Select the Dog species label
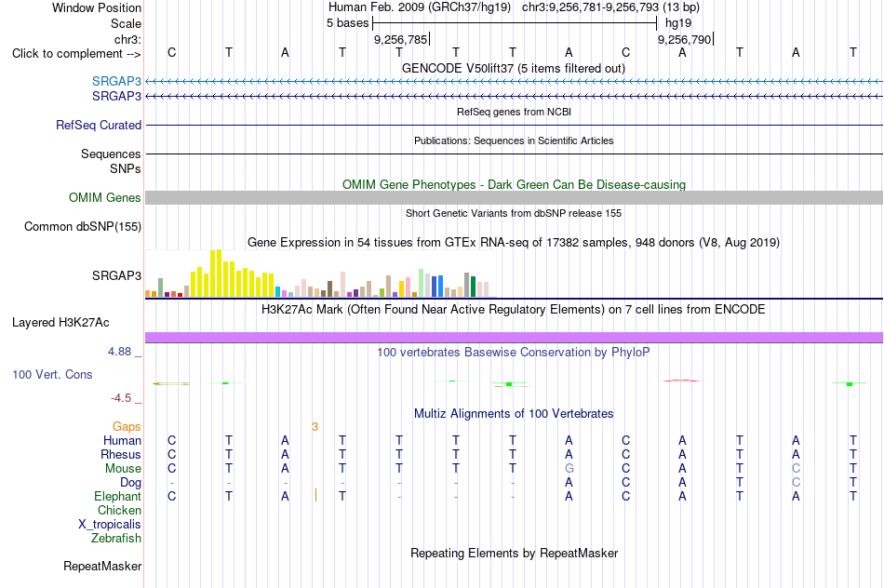Screen dimensions: 884x588 tap(131, 483)
